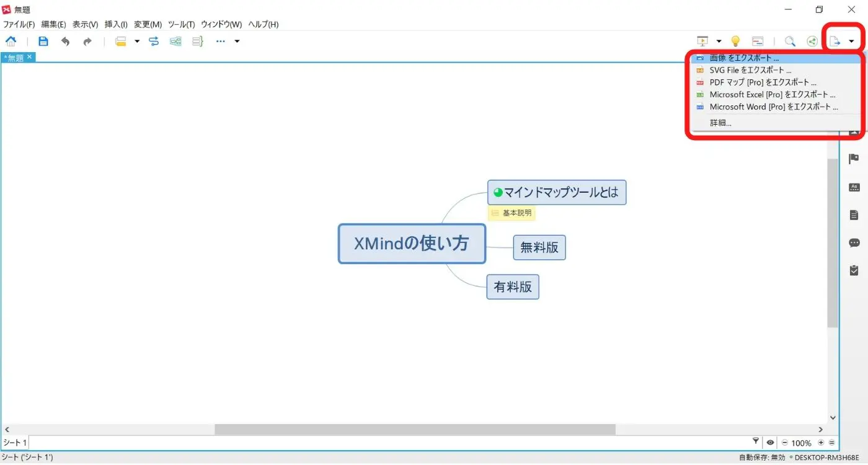The image size is (868, 465).
Task: Close the *無題 tab
Action: (x=29, y=57)
